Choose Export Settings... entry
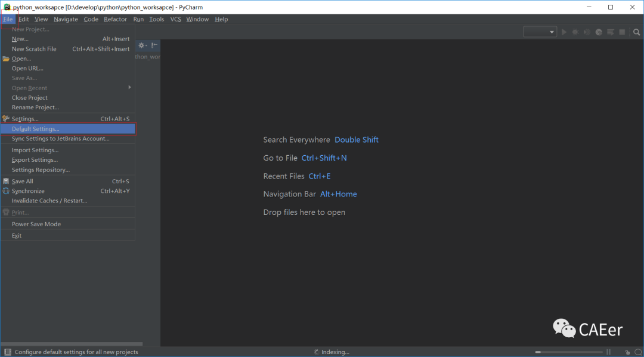 (x=68, y=160)
